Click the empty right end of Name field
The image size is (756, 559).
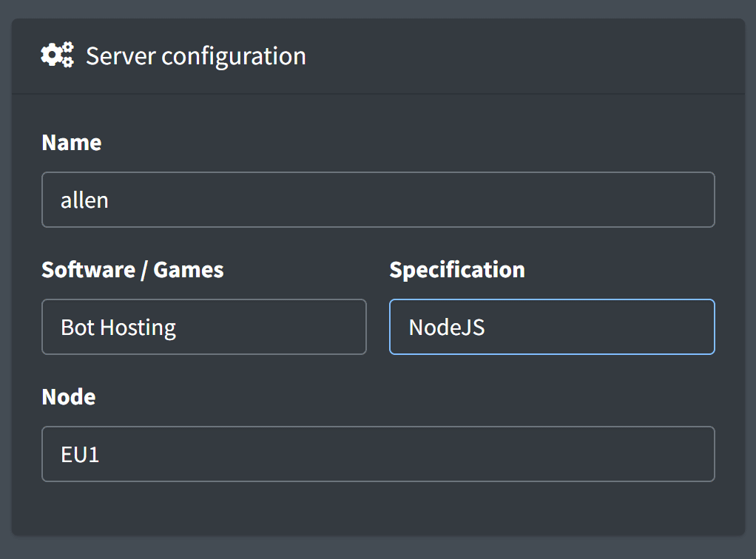[666, 200]
